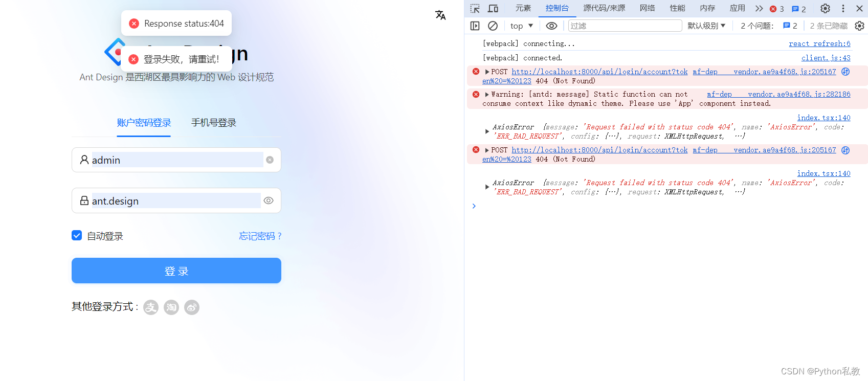
Task: Click the Response status:404 error toast
Action: [x=176, y=24]
